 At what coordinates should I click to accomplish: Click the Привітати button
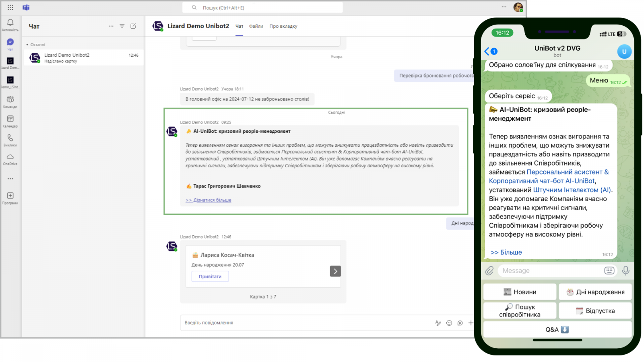click(x=210, y=276)
